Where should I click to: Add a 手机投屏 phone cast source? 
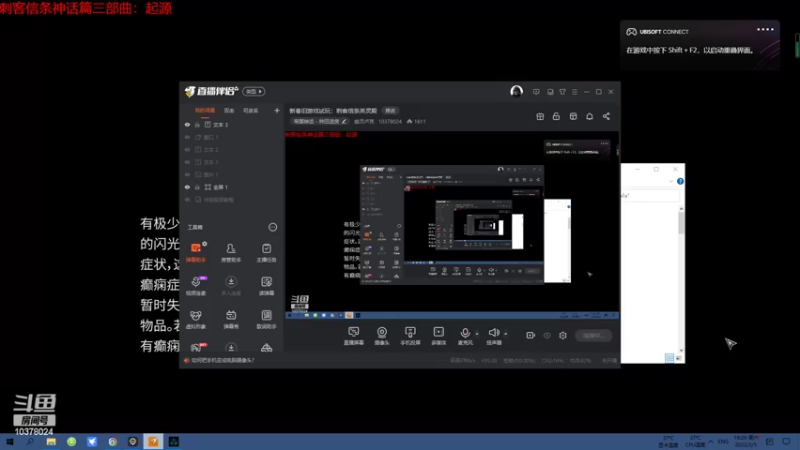click(410, 336)
